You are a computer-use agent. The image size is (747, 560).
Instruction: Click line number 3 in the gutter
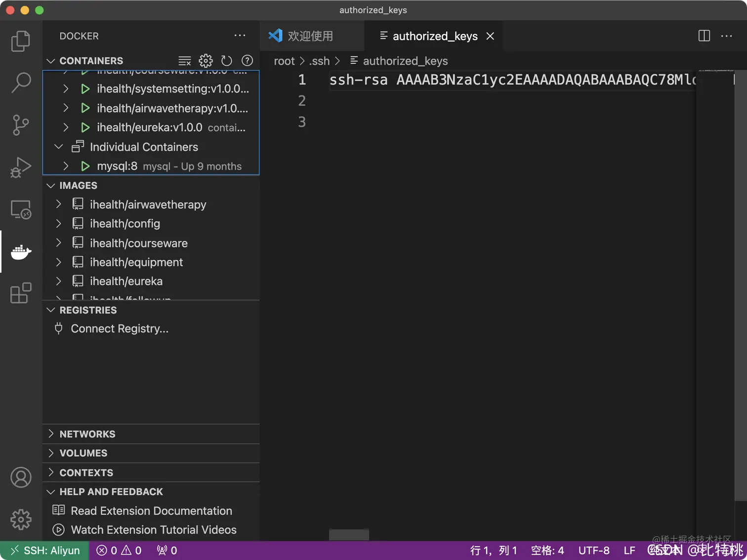[x=302, y=122]
